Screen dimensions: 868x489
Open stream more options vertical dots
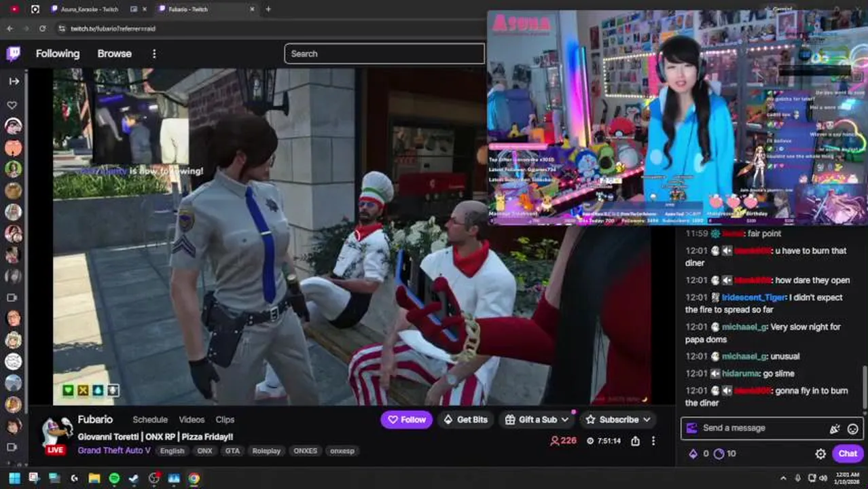pos(653,441)
